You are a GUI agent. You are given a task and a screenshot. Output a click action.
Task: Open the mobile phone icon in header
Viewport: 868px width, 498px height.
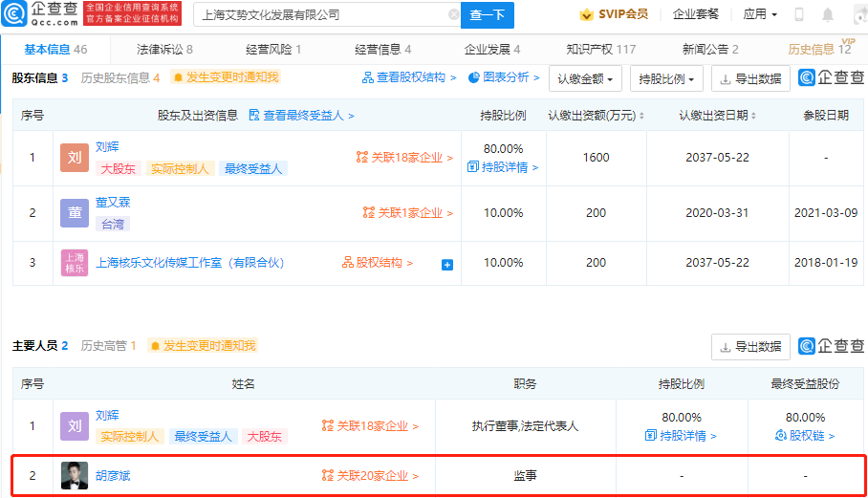799,14
